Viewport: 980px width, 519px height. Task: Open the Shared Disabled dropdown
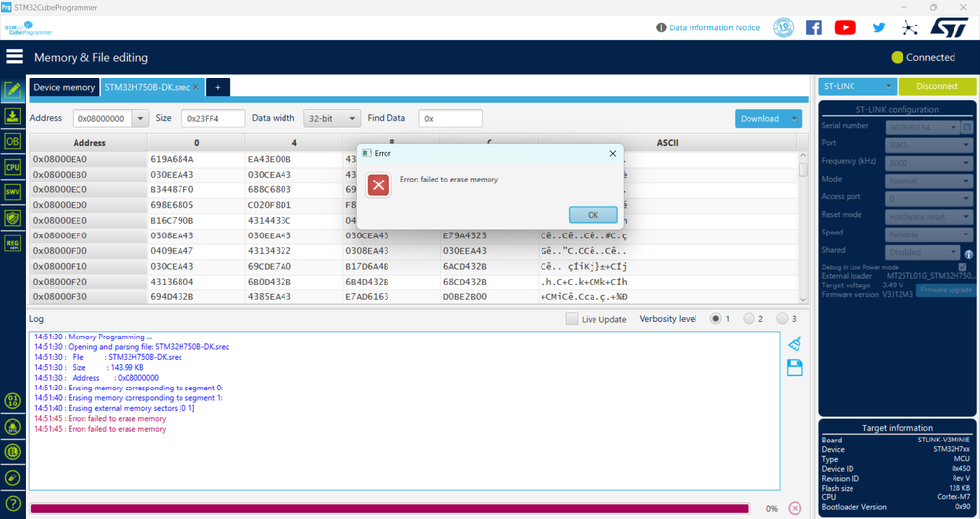coord(922,252)
